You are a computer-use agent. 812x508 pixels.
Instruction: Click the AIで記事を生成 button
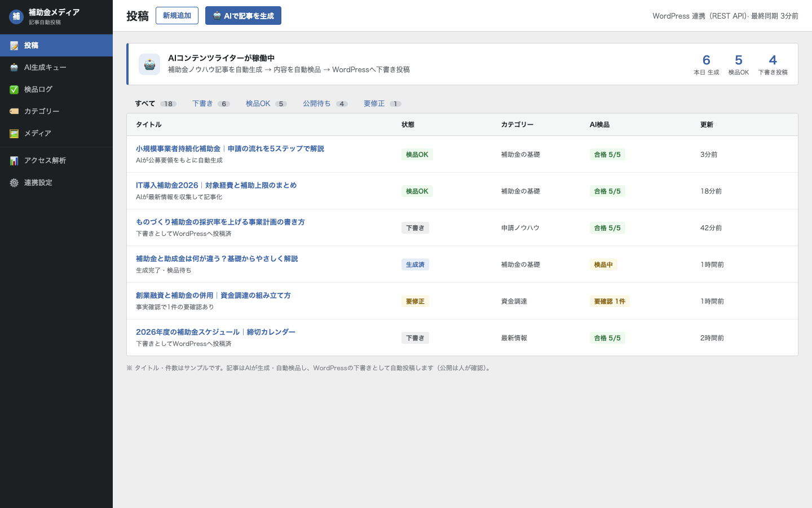click(x=243, y=16)
